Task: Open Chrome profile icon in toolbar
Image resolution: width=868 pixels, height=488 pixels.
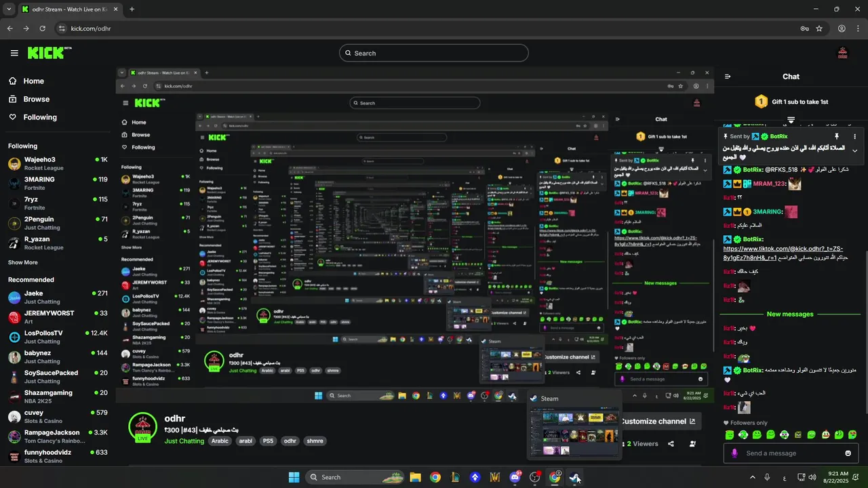Action: tap(842, 28)
